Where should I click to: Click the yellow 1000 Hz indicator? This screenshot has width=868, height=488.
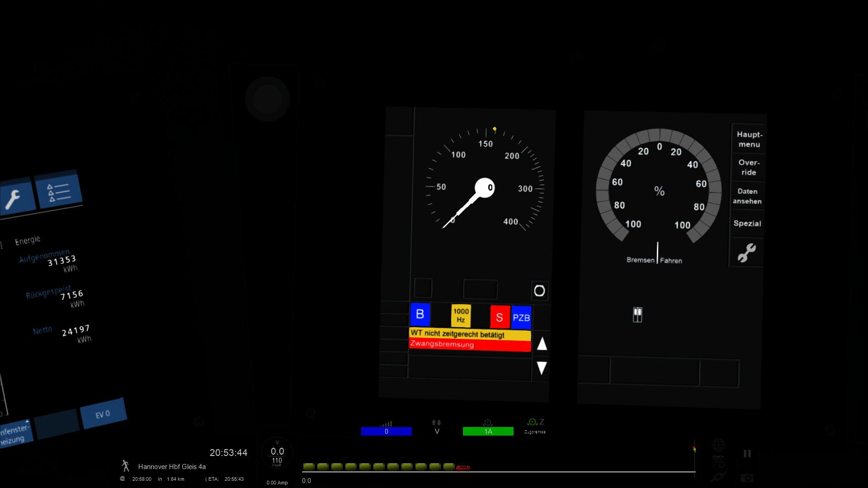coord(461,315)
